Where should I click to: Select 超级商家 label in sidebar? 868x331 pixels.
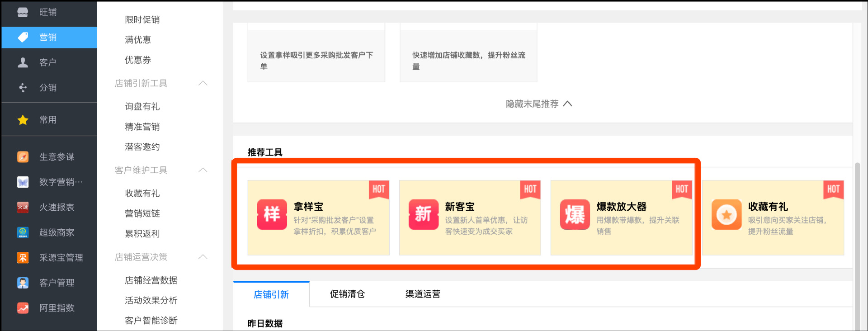coord(57,232)
